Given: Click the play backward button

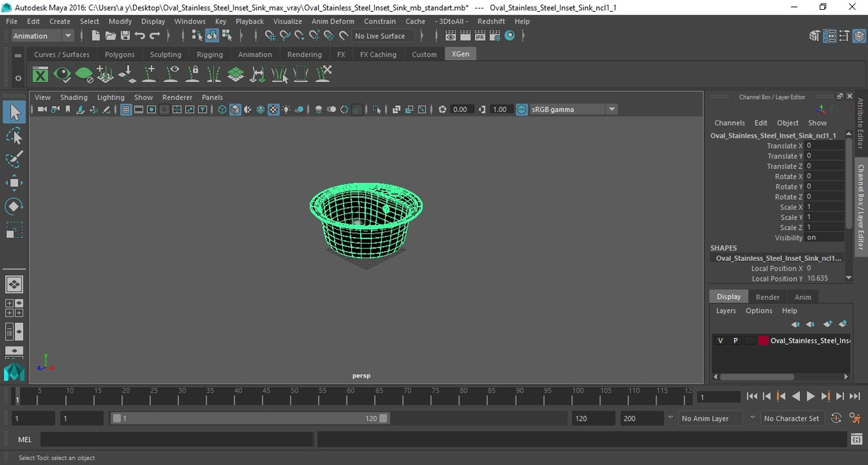Looking at the screenshot, I should click(x=796, y=397).
